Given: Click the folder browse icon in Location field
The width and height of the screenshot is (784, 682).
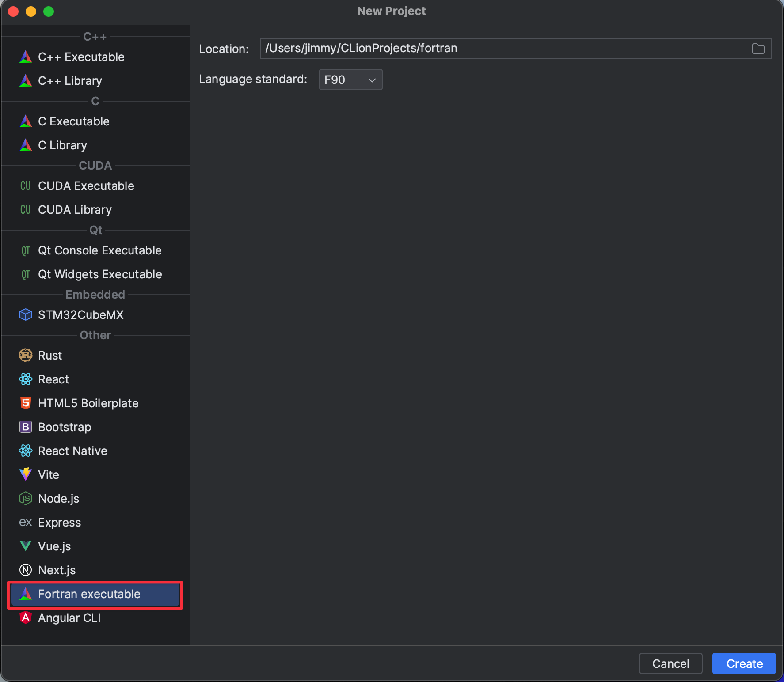Looking at the screenshot, I should click(758, 49).
